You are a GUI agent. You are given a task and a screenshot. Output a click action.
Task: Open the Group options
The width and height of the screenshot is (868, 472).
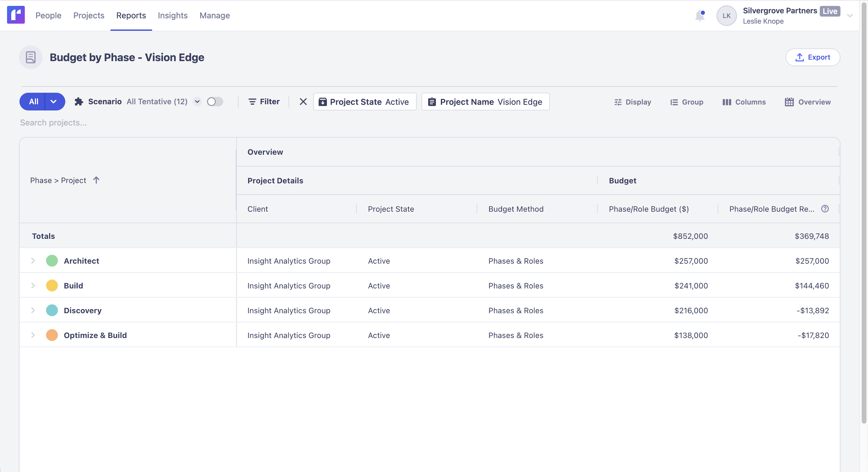click(687, 102)
